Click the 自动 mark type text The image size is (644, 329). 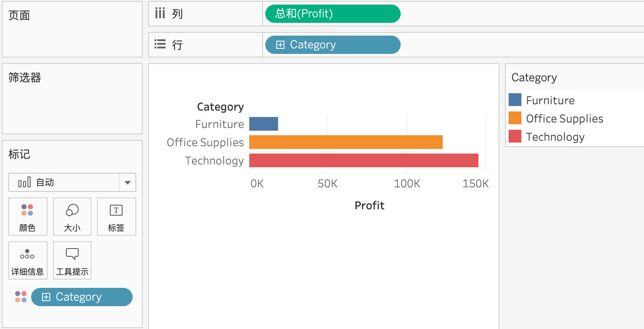tap(45, 183)
